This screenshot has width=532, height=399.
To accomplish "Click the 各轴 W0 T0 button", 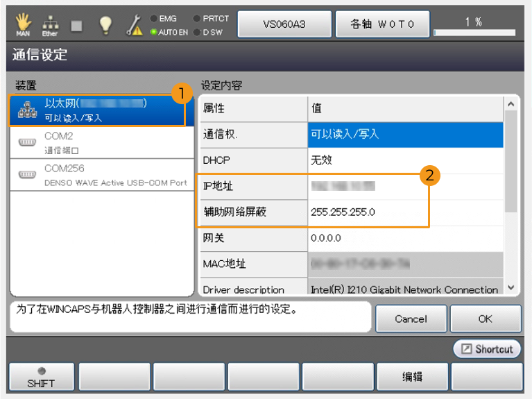I will (x=382, y=24).
